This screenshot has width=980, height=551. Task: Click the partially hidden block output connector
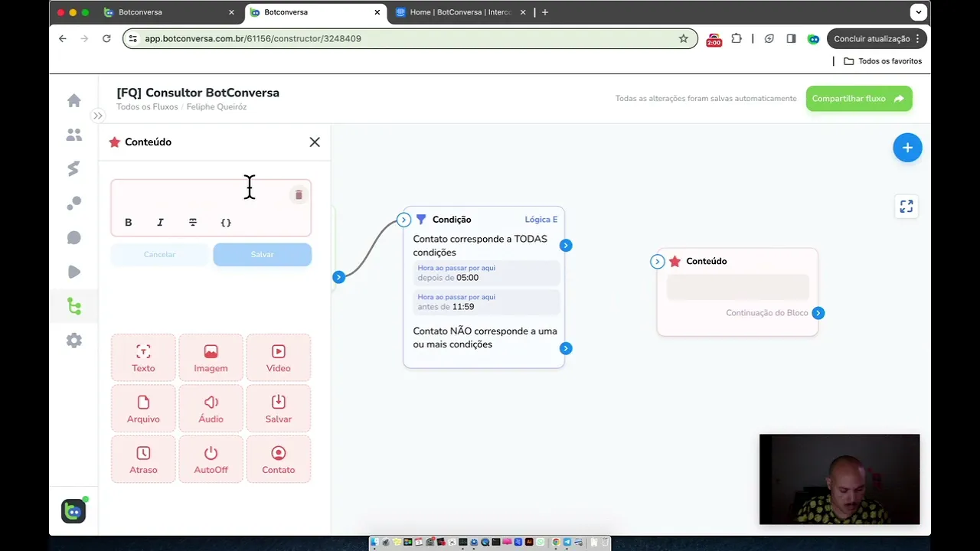338,277
